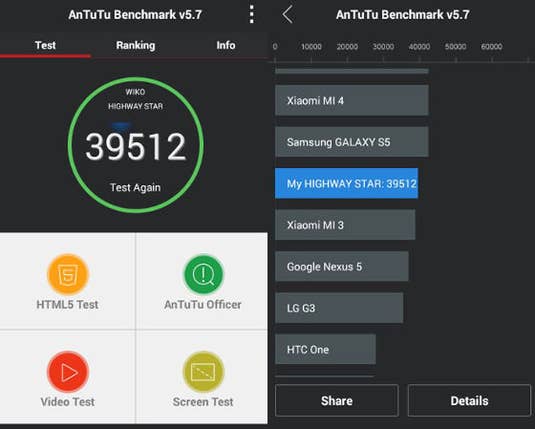Click the 20000 axis label

pyautogui.click(x=347, y=46)
